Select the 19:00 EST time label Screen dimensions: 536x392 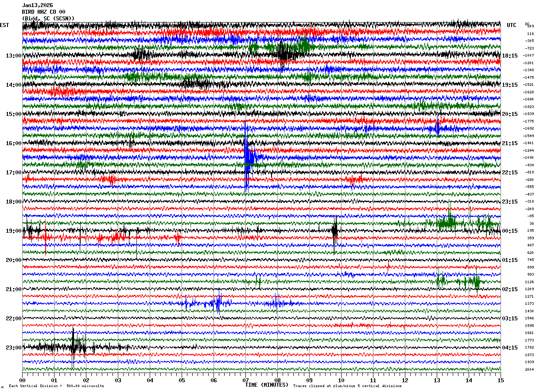pyautogui.click(x=13, y=231)
